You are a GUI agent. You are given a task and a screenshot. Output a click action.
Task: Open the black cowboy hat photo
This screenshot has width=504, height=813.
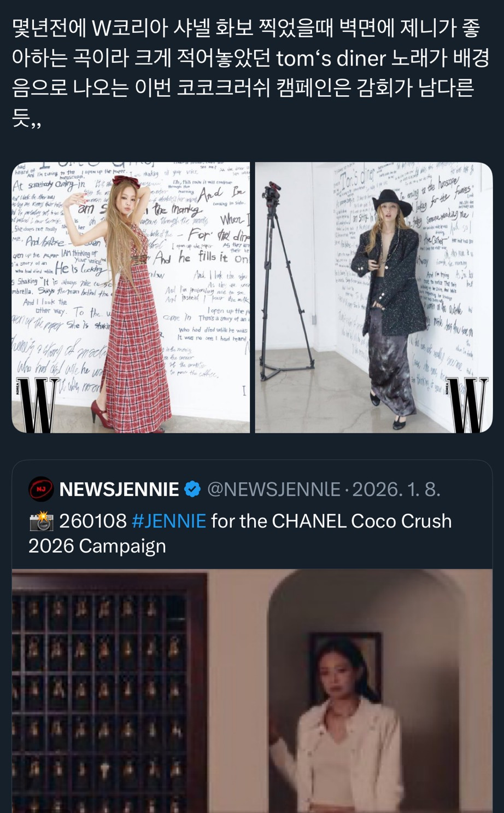coord(374,297)
